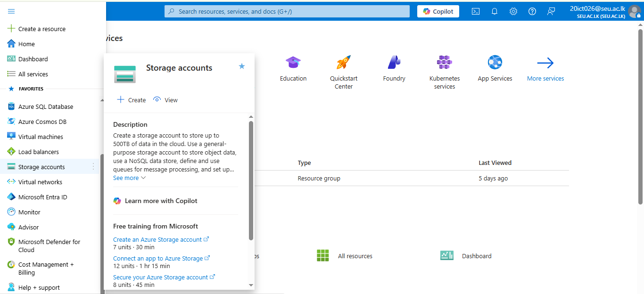Image resolution: width=644 pixels, height=294 pixels.
Task: Open Secure your Azure Storage account link
Action: pos(164,277)
